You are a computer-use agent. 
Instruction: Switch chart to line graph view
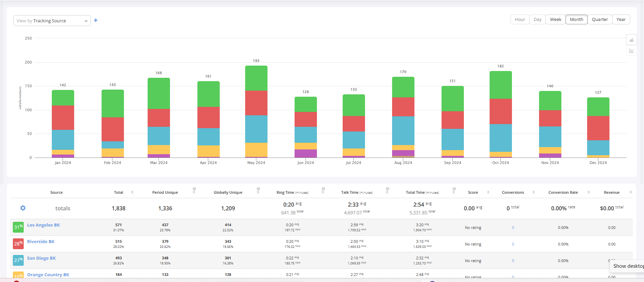coord(631,51)
